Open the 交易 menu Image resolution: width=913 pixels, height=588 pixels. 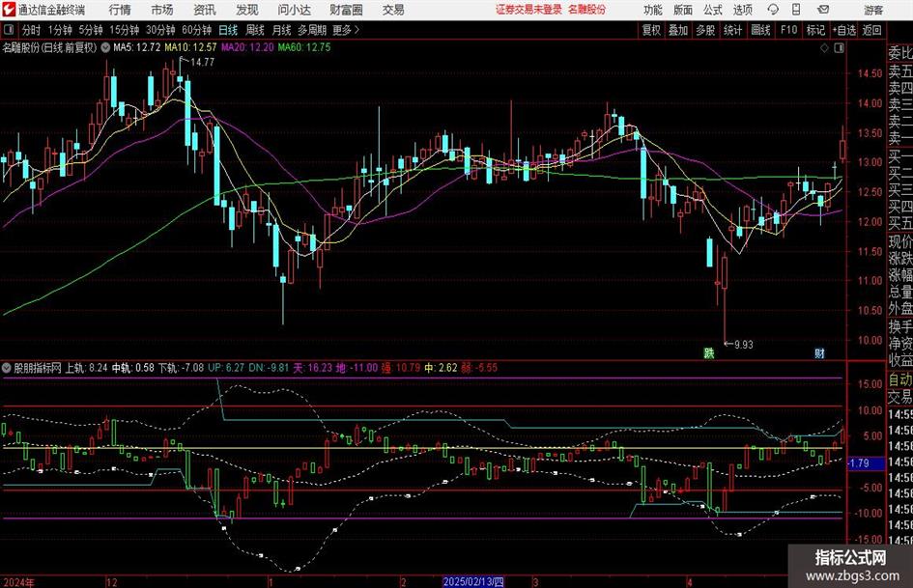coord(393,10)
